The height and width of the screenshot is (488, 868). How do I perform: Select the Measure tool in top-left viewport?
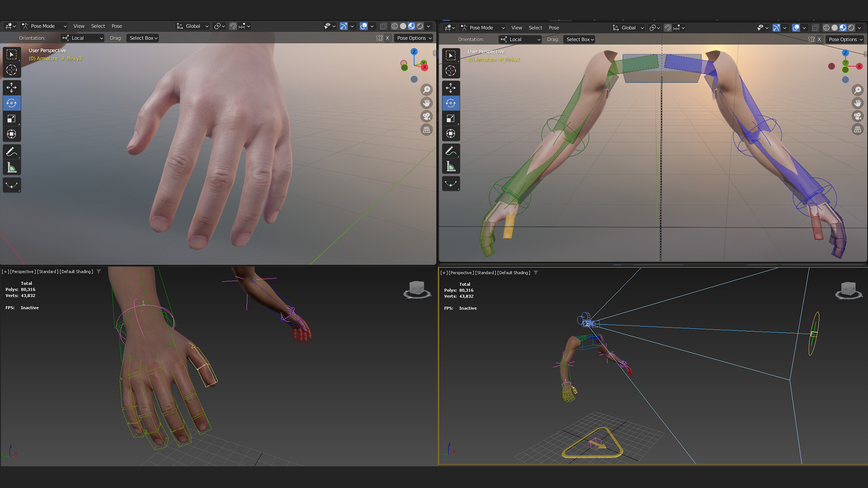[12, 168]
